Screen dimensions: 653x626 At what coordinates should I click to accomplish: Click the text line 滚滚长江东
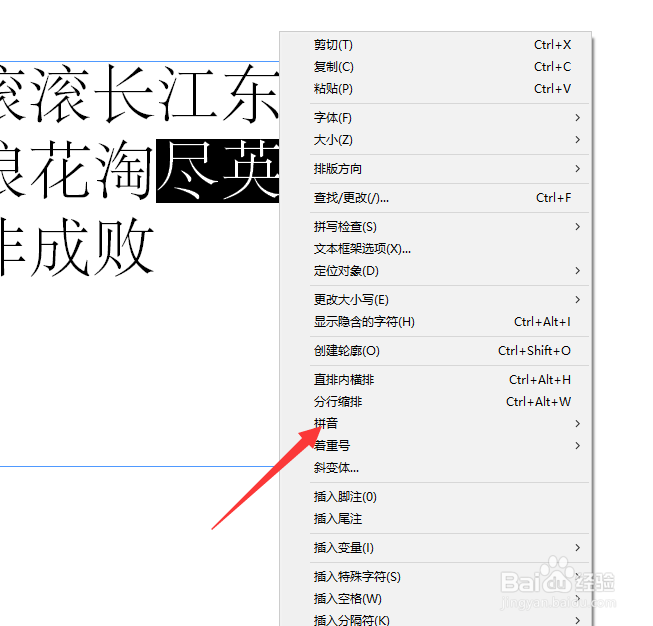pyautogui.click(x=140, y=93)
